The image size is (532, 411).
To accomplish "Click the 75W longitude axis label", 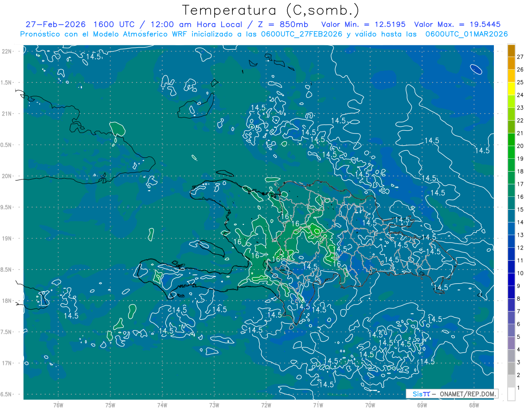I will click(110, 405).
